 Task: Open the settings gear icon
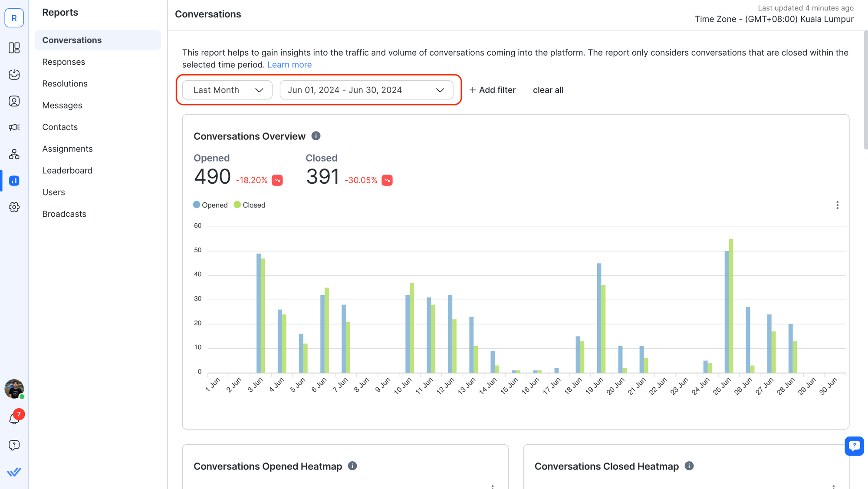click(x=14, y=207)
